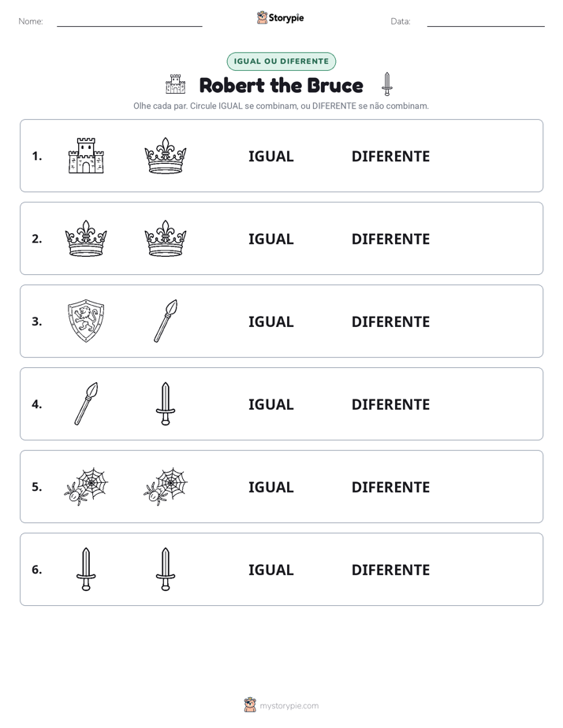Viewport: 563px width, 728px height.
Task: Click the spear icon in row 3
Action: (x=166, y=321)
